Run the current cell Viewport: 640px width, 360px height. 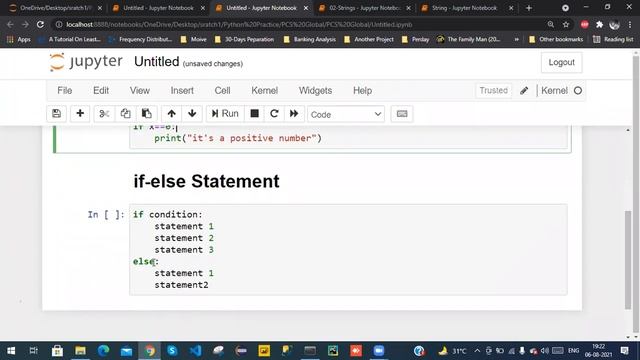(225, 114)
